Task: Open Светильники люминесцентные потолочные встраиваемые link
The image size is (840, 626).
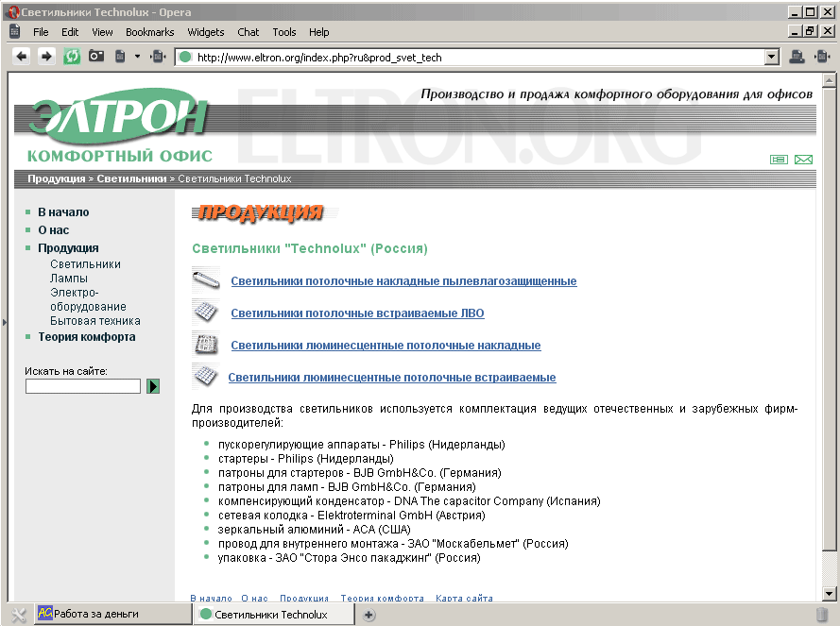Action: tap(392, 378)
